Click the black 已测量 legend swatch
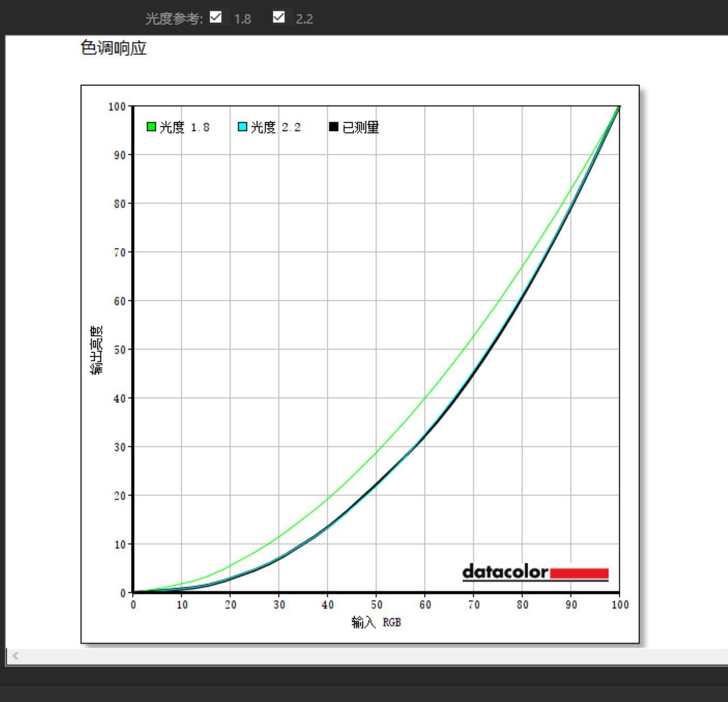Viewport: 728px width, 702px height. click(333, 127)
